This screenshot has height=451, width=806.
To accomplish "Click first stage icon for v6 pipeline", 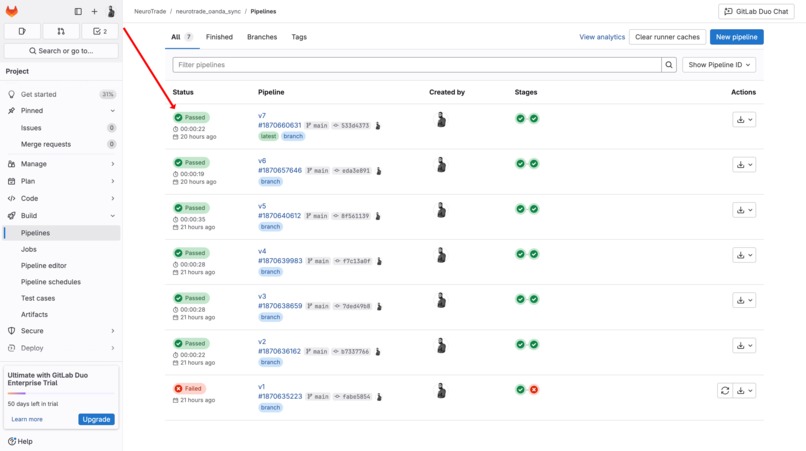I will (x=520, y=164).
